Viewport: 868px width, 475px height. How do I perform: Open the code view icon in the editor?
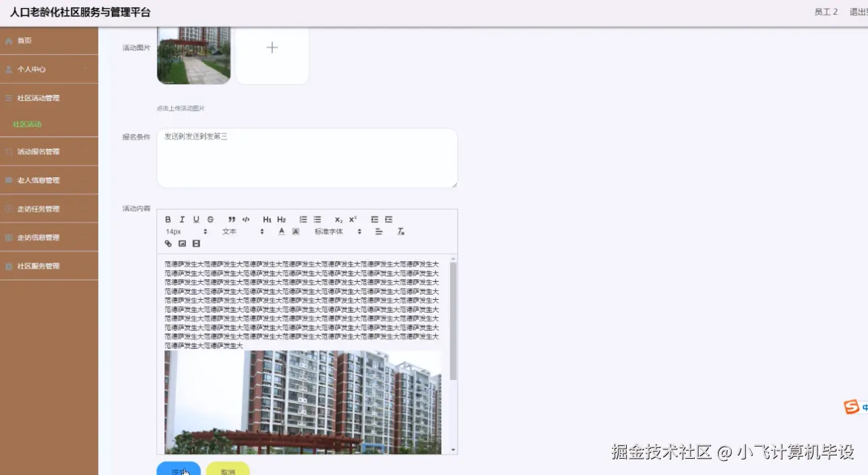[x=246, y=219]
